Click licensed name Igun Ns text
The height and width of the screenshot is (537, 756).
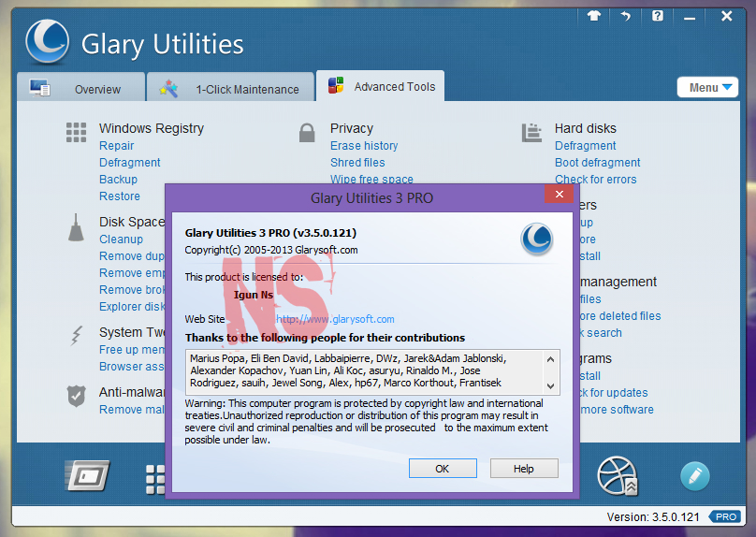tap(254, 295)
